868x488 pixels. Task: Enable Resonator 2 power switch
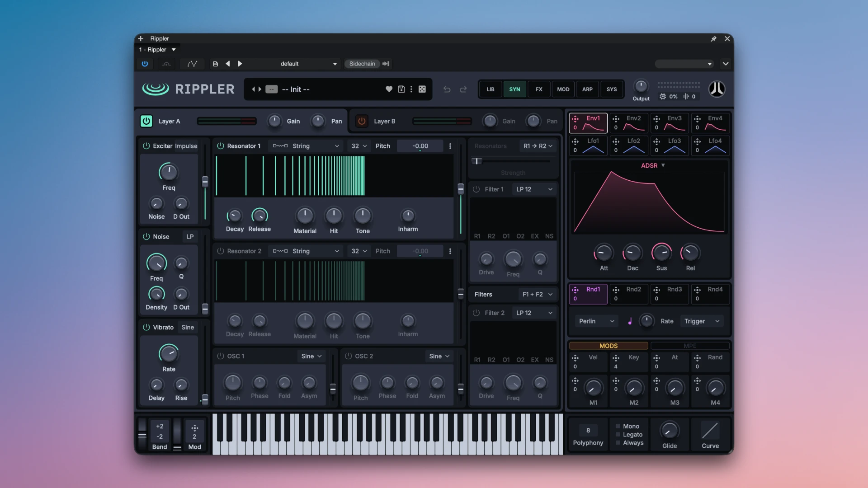tap(220, 251)
